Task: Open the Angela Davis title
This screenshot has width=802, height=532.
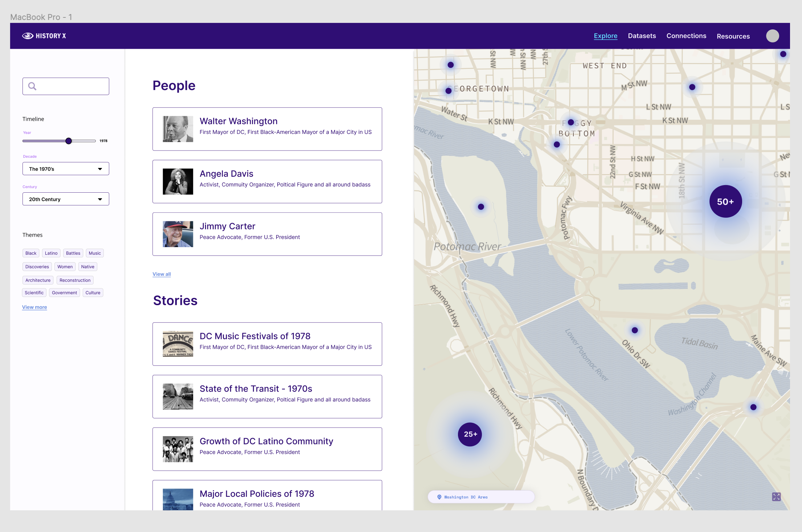Action: (x=226, y=174)
